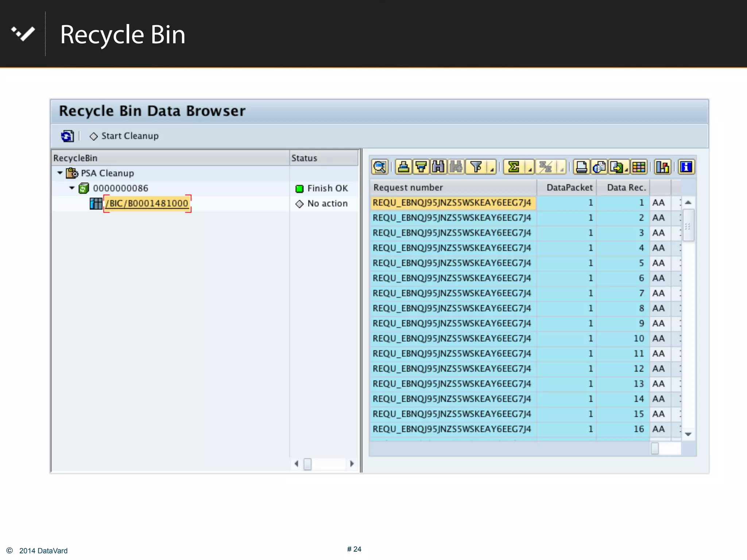747x560 pixels.
Task: Click the Data Rec. column header
Action: [x=623, y=187]
